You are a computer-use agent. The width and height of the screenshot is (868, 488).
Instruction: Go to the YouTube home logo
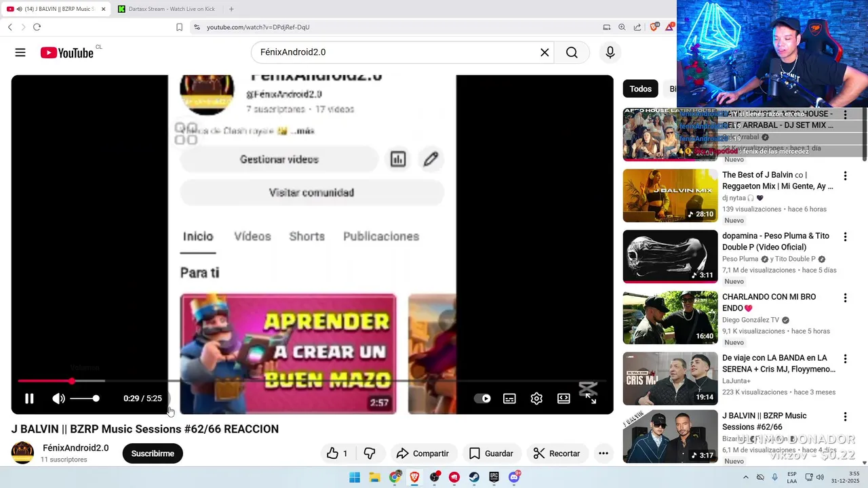(x=66, y=53)
